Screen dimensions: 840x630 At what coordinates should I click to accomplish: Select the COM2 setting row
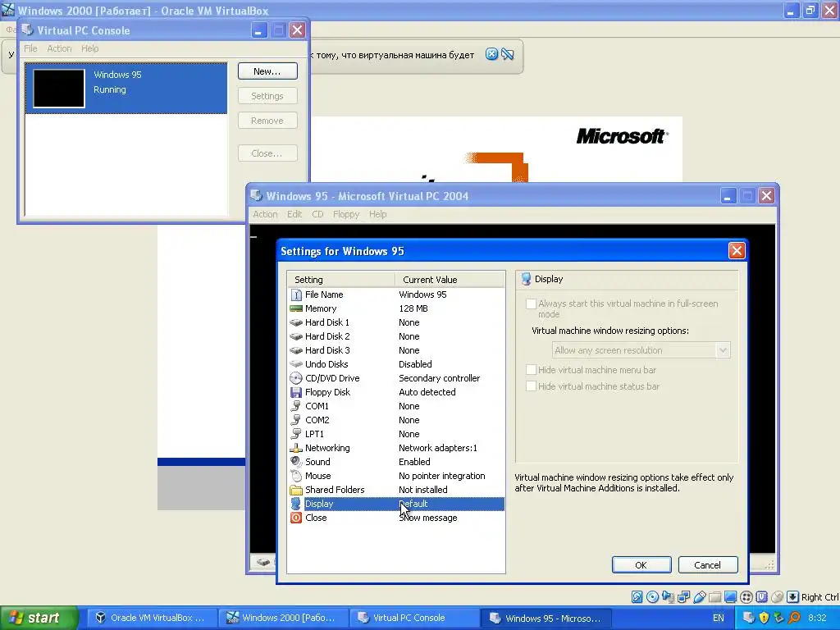coord(396,420)
